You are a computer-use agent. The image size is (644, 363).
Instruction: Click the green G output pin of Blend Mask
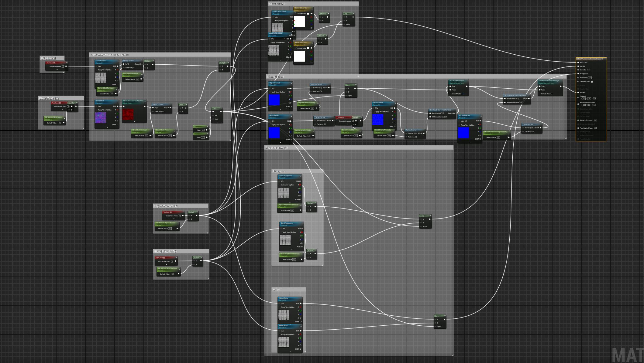(117, 114)
